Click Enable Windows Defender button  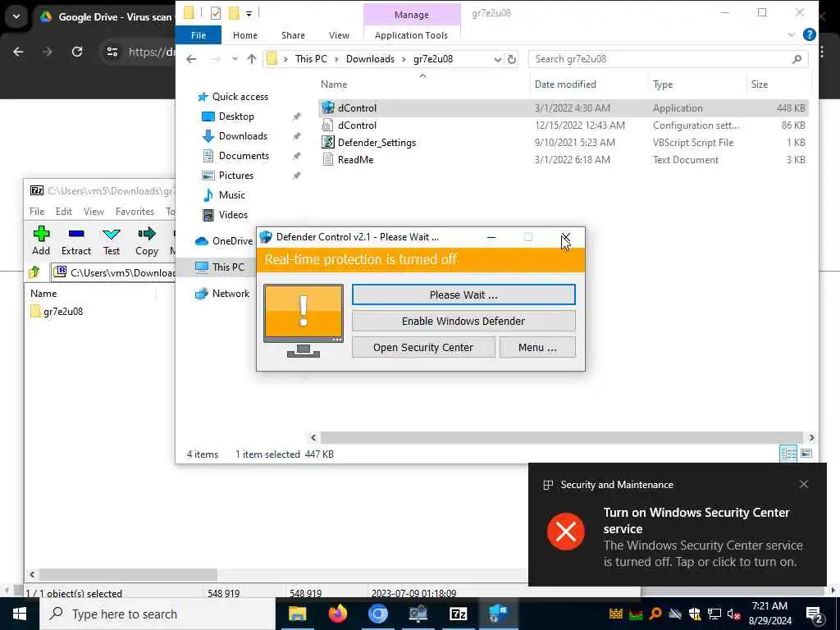point(463,321)
